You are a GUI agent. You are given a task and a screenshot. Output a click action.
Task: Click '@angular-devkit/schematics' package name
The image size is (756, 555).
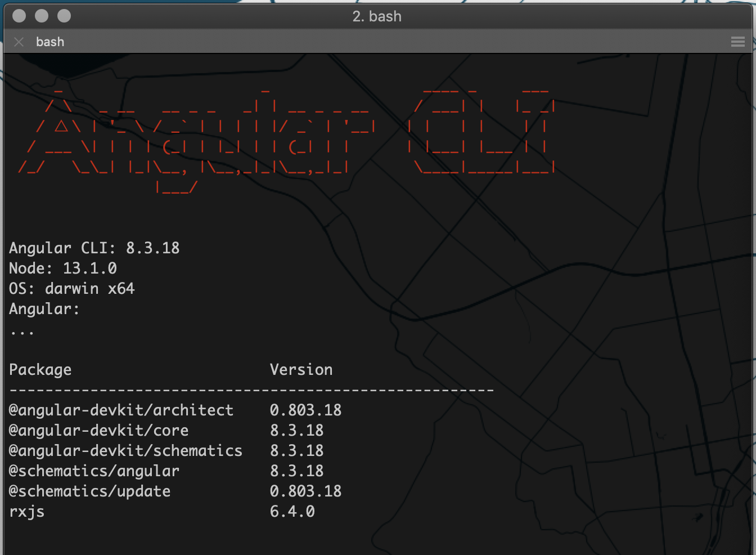pos(125,451)
